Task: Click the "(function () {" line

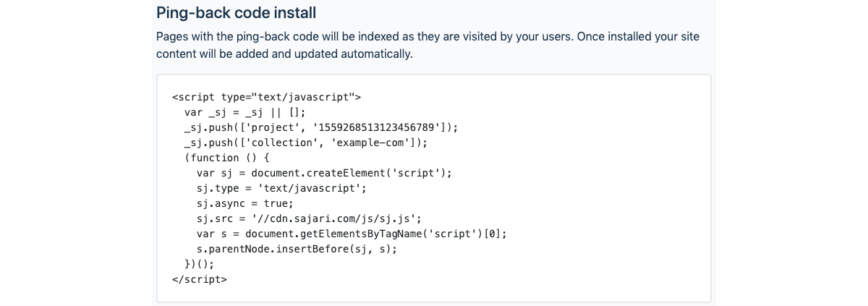Action: tap(226, 158)
